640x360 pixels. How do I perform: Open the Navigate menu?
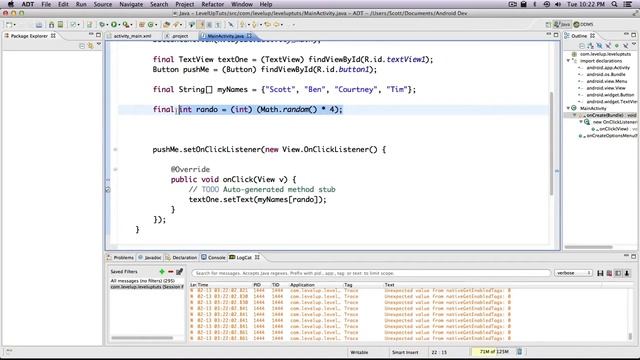click(131, 4)
